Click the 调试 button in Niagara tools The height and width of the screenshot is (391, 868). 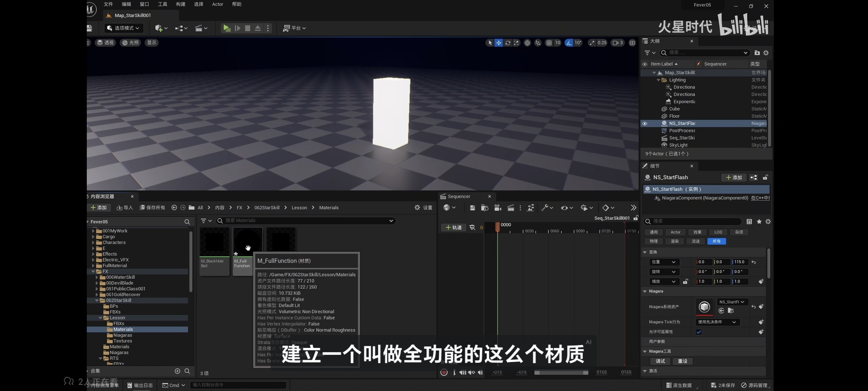(660, 361)
